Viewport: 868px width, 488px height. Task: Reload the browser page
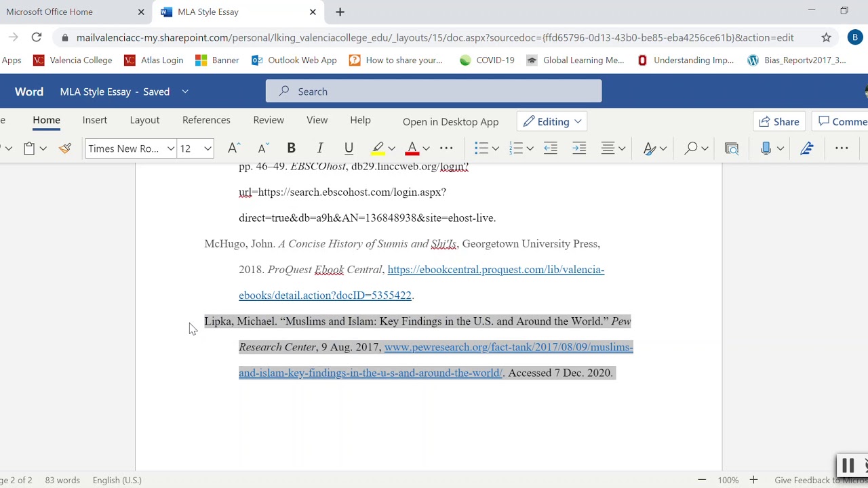point(37,38)
